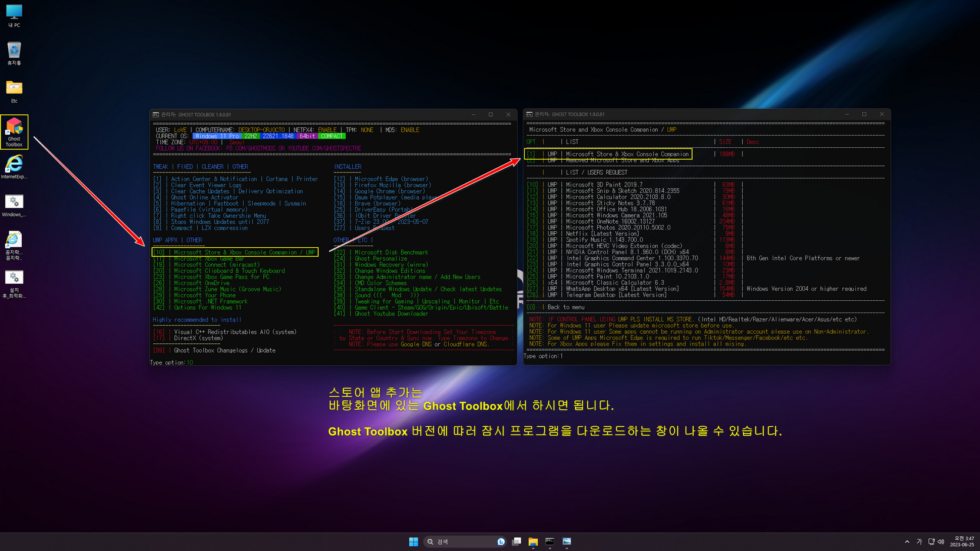This screenshot has width=980, height=551.
Task: Toggle the Korean IME 가 indicator
Action: pos(919,542)
